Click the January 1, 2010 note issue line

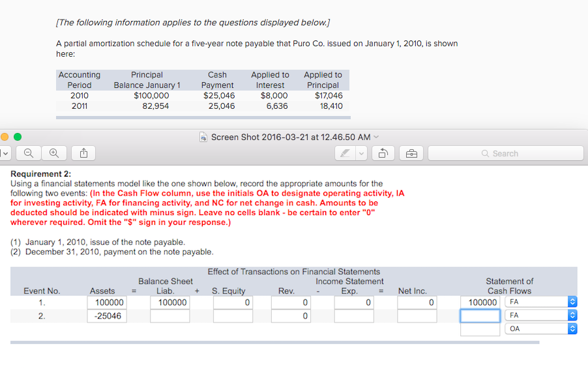tap(98, 242)
